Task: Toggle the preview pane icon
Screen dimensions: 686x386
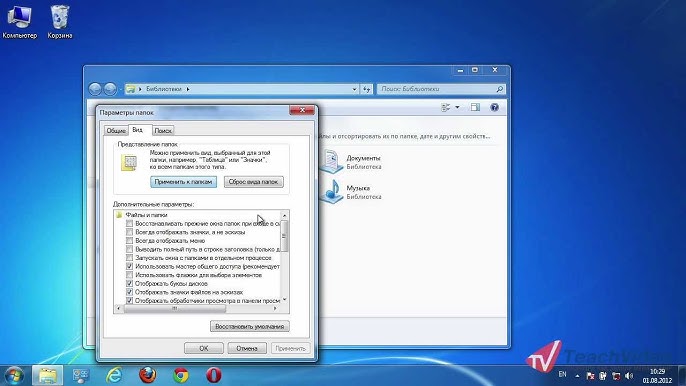Action: tap(475, 107)
